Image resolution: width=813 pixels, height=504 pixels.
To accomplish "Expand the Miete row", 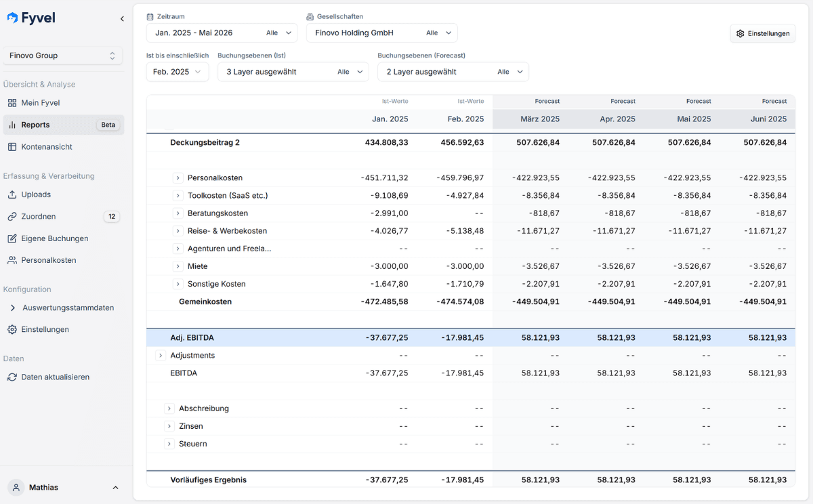I will pos(178,266).
